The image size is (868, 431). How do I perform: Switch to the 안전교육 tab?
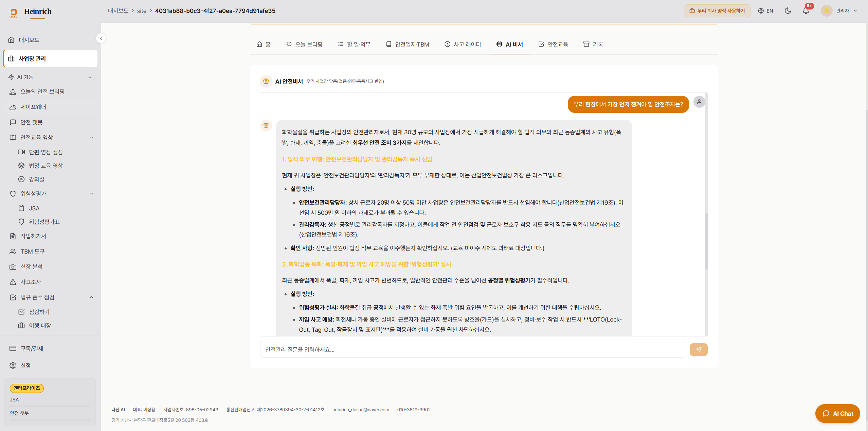click(x=553, y=44)
